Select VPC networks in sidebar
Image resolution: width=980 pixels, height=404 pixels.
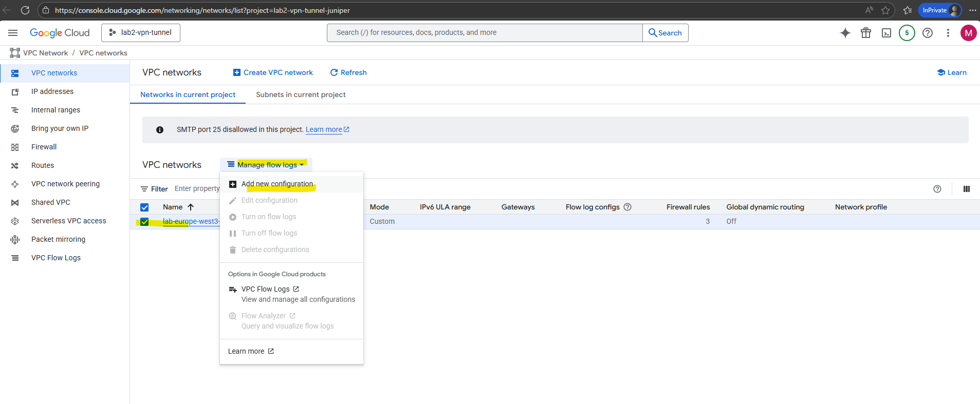point(65,73)
